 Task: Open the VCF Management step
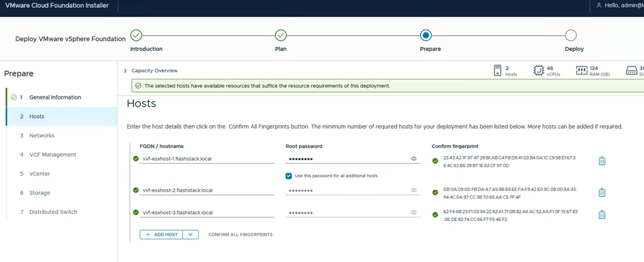(x=53, y=154)
